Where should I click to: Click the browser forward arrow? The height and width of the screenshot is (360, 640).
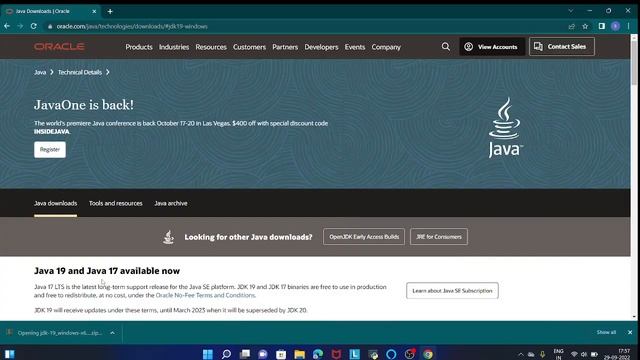[x=20, y=26]
